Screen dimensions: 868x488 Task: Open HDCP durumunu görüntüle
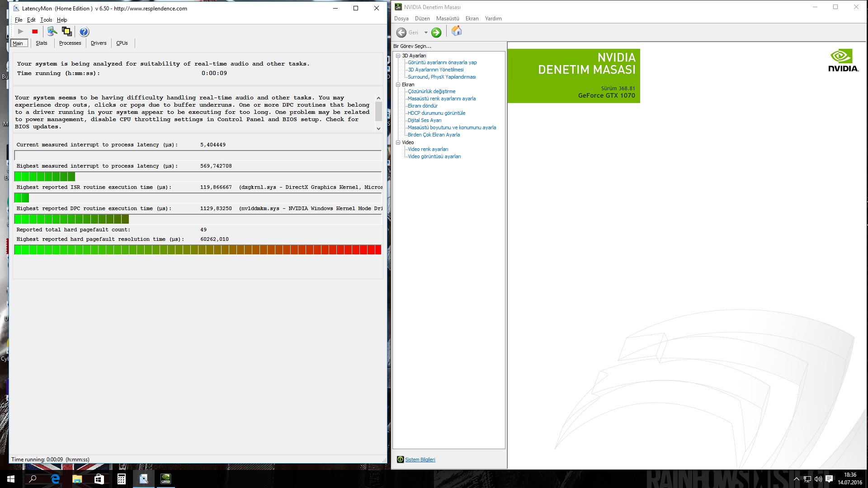point(437,113)
